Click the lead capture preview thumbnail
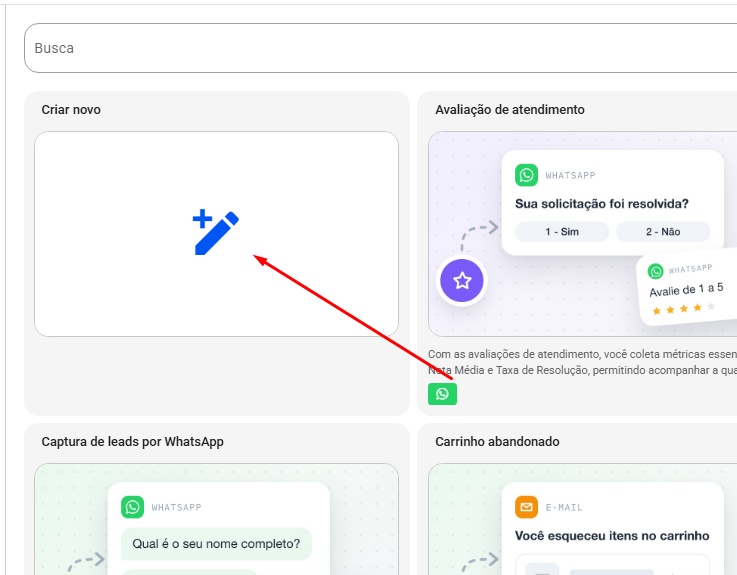 (x=217, y=519)
